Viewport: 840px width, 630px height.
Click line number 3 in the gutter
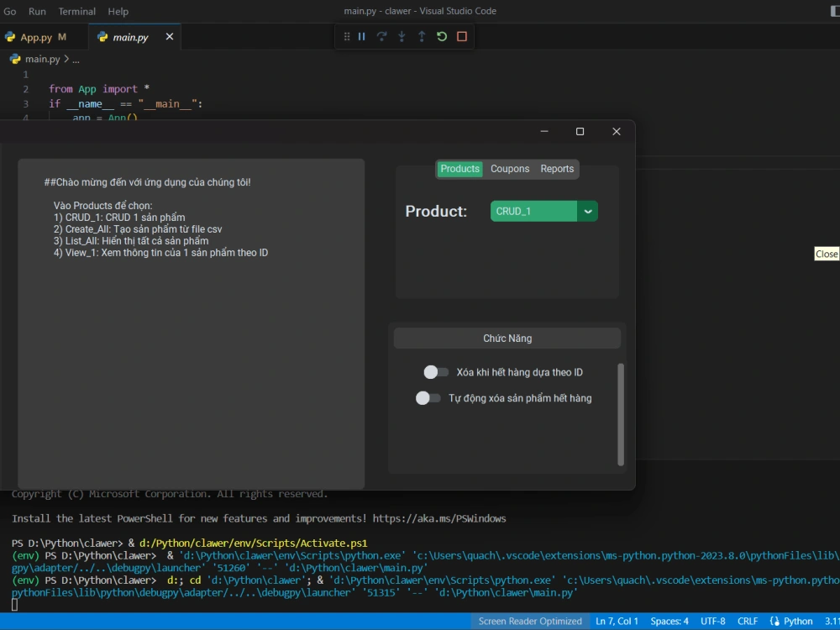[x=26, y=104]
